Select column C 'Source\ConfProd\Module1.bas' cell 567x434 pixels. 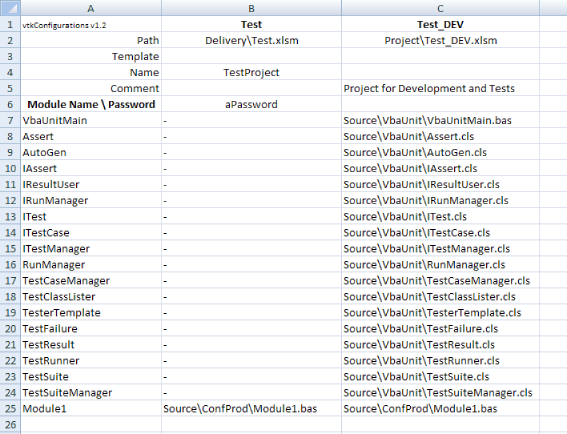tap(440, 408)
